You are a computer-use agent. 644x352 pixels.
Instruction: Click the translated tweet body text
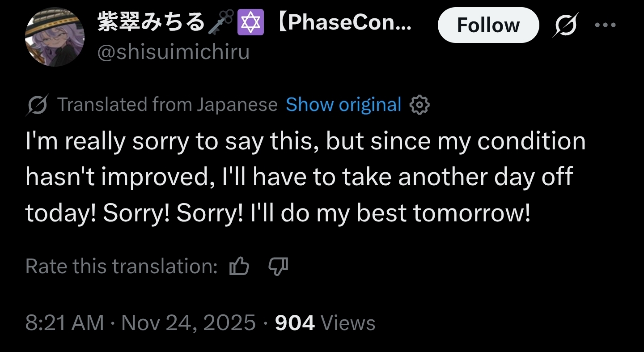pyautogui.click(x=304, y=177)
